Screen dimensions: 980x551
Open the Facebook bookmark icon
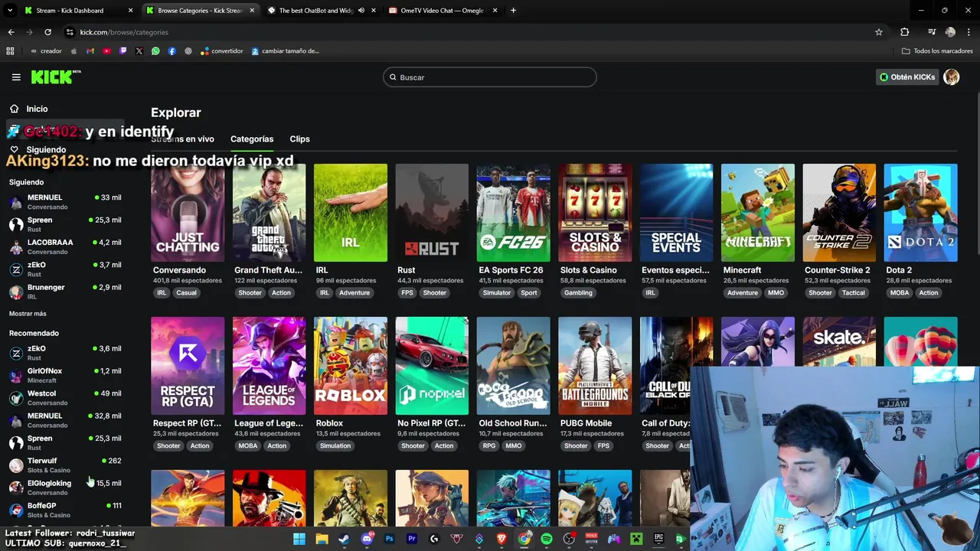[171, 51]
